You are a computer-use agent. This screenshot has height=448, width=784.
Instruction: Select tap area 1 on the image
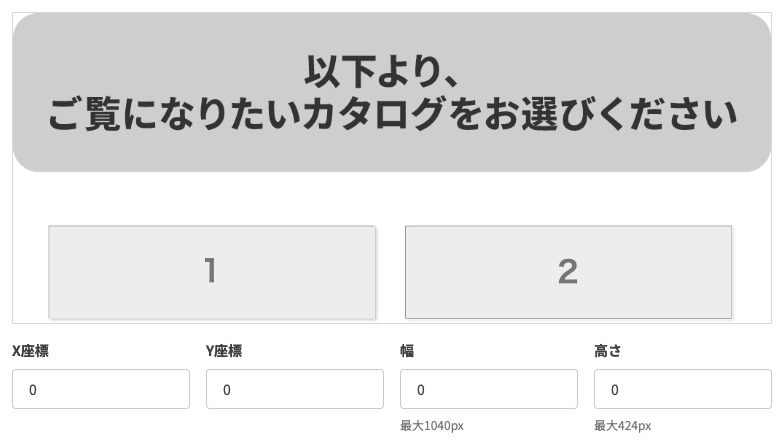[212, 272]
